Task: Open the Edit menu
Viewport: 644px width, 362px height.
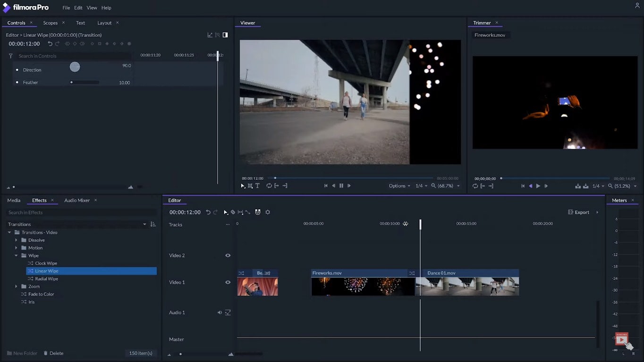Action: coord(78,8)
